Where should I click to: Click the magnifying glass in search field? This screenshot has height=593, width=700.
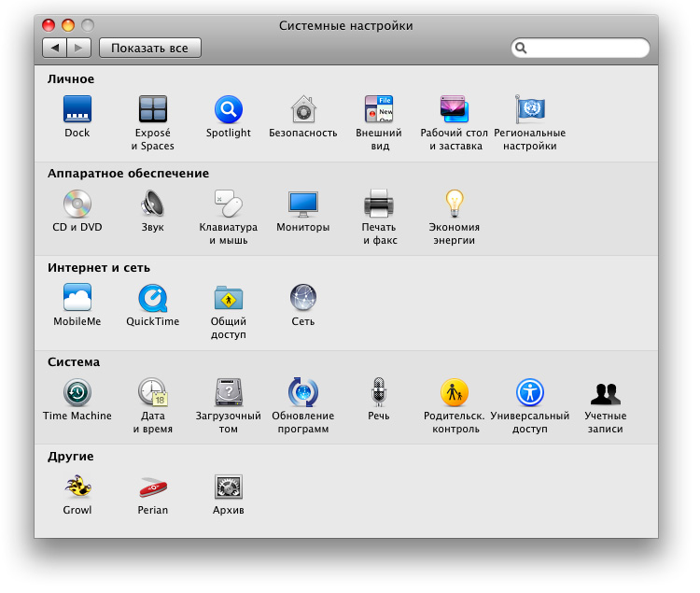click(x=521, y=48)
